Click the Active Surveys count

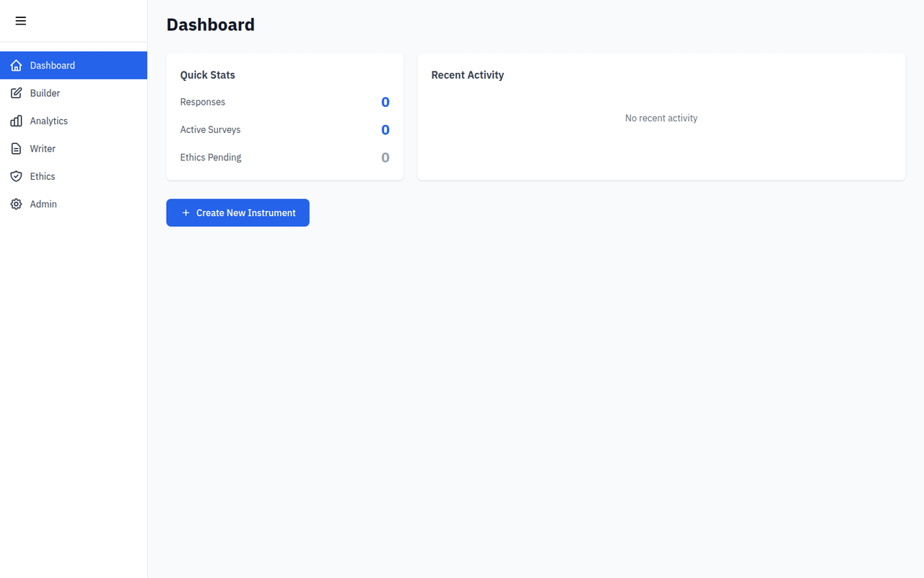click(385, 129)
